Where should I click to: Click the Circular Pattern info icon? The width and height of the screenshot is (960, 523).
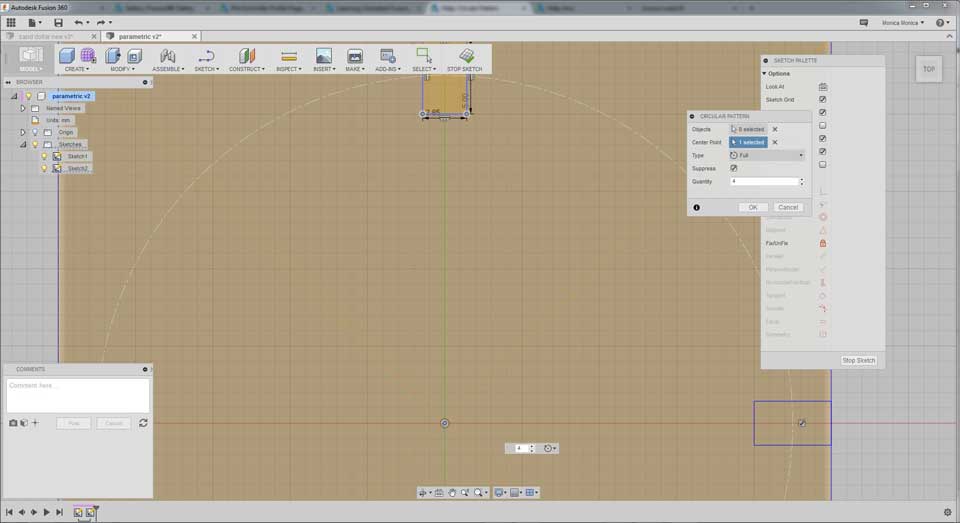[x=696, y=208]
